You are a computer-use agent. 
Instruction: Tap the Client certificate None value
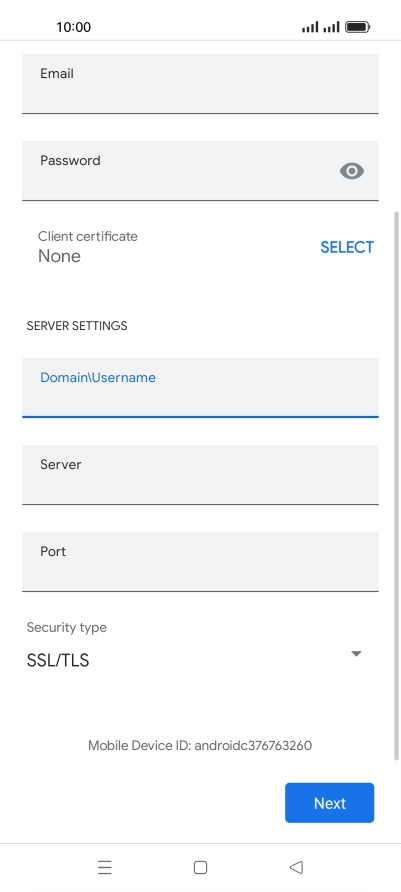pos(59,256)
